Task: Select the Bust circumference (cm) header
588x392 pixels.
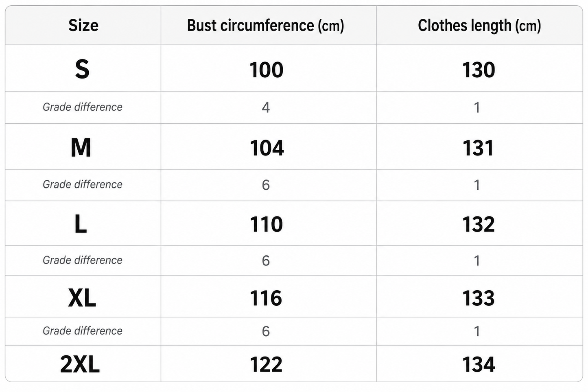Action: tap(266, 26)
